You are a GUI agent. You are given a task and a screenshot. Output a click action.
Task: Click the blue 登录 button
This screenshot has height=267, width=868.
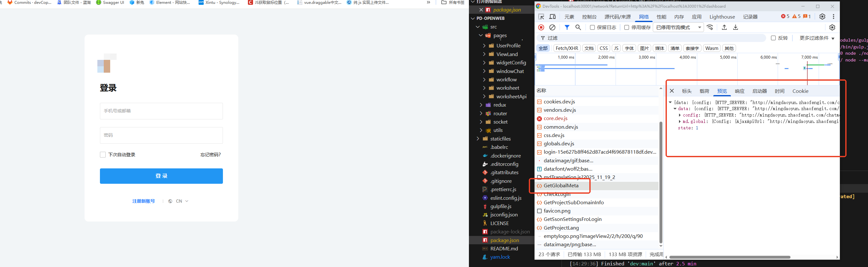pyautogui.click(x=161, y=176)
